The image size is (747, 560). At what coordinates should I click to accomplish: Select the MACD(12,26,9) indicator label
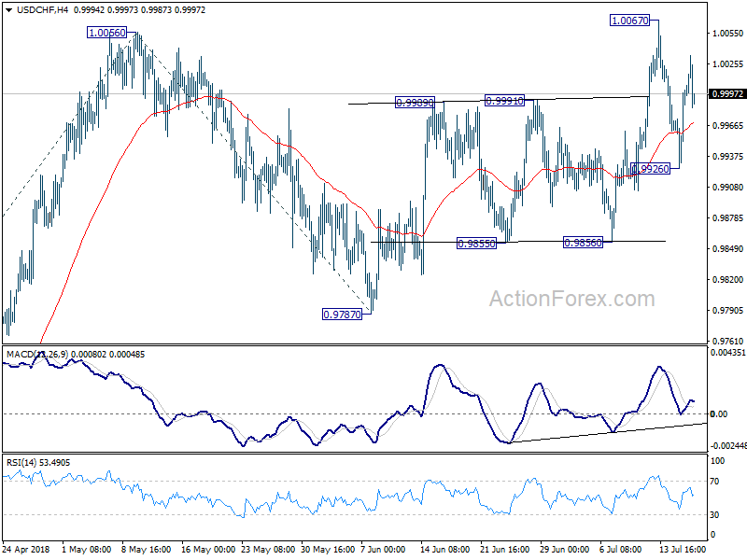tap(37, 355)
